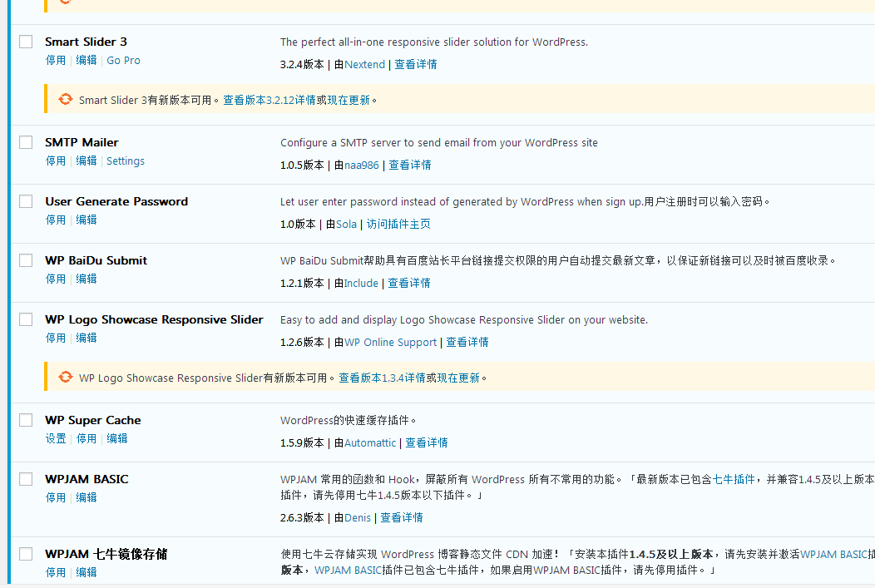Deactivate WPJAM BASIC via 停用
This screenshot has width=875, height=588.
[x=56, y=497]
